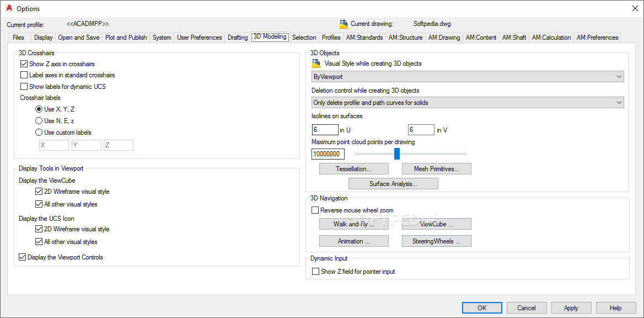Click the Help button
This screenshot has height=318, width=644.
click(616, 308)
